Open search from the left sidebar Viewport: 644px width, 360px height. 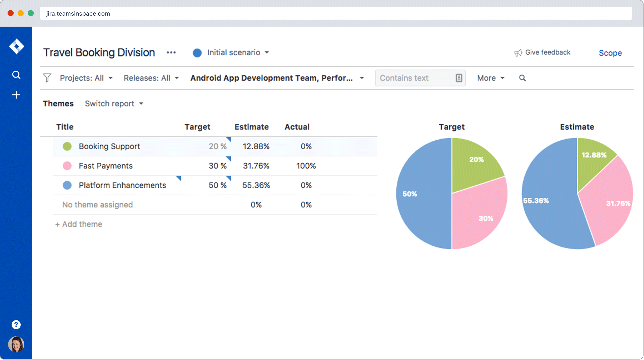[x=16, y=74]
